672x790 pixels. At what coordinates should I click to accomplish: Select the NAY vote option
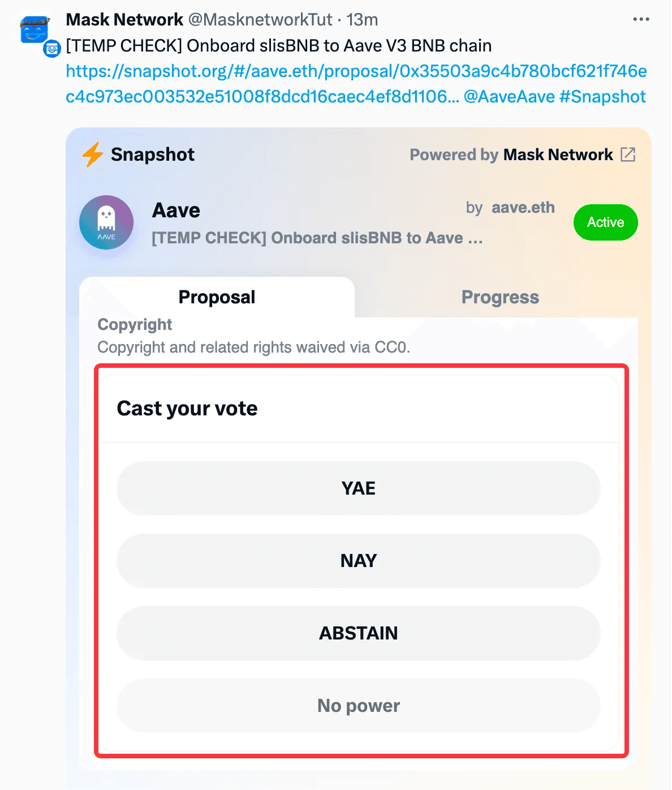(358, 561)
